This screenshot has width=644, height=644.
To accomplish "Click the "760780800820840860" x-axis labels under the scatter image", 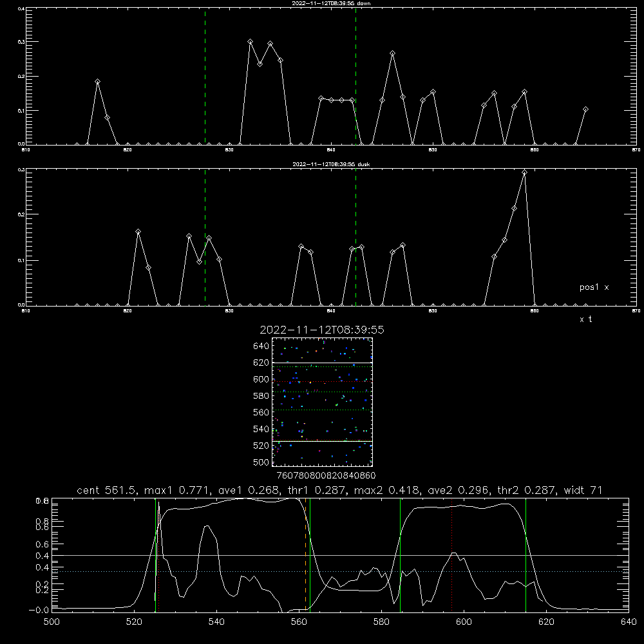I will (x=326, y=476).
